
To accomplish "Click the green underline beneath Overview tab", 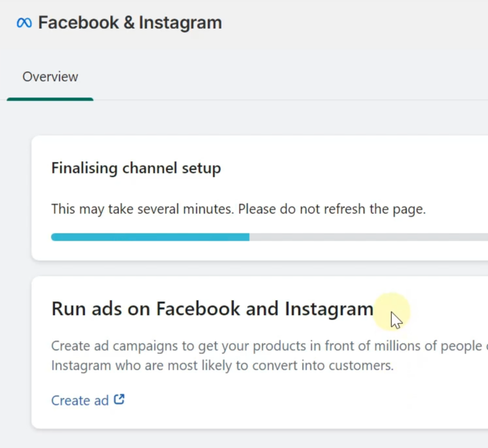I will 50,99.
